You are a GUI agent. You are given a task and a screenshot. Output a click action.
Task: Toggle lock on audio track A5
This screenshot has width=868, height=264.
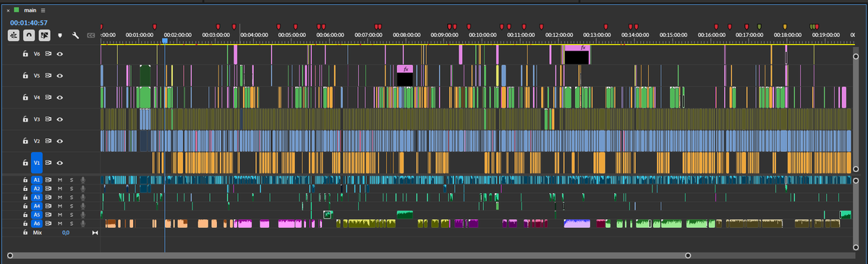(25, 215)
